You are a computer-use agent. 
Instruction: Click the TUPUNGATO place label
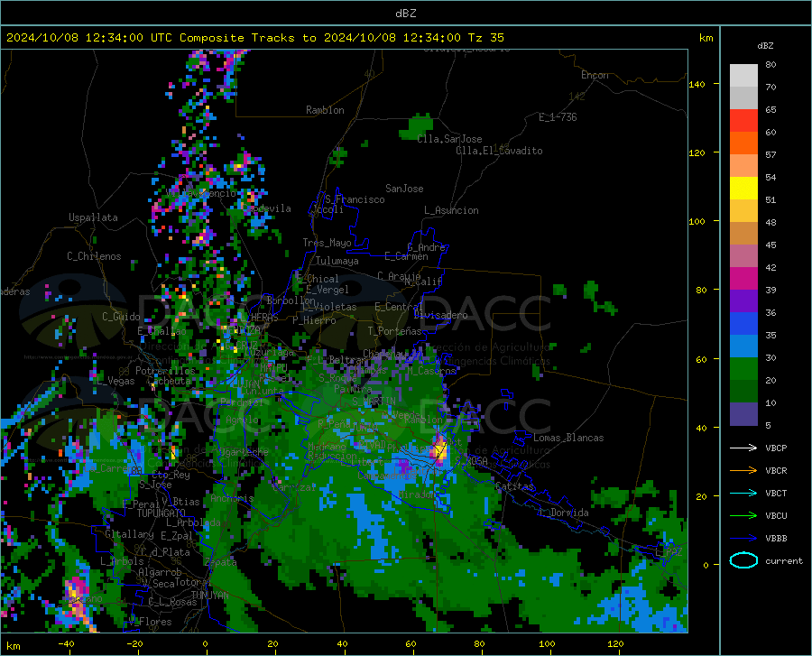161,513
